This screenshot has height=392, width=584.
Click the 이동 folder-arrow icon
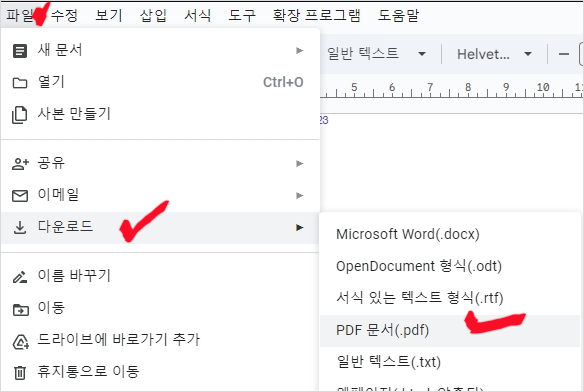coord(20,309)
